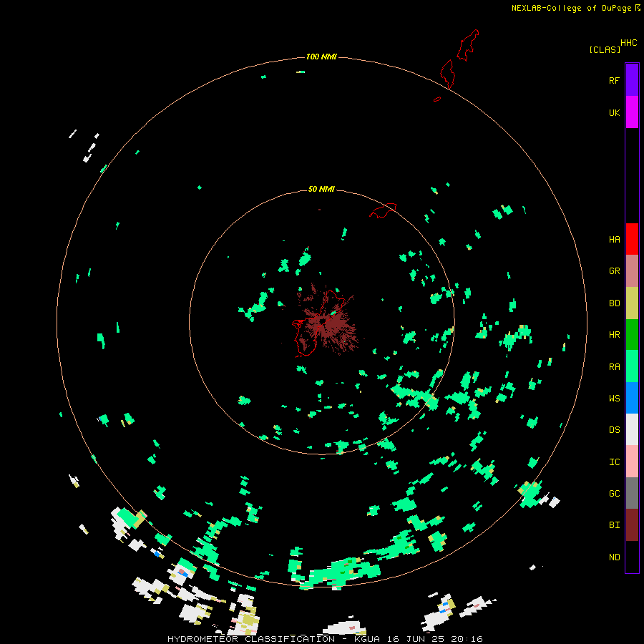Click the red HA legend color swatch

(x=632, y=239)
